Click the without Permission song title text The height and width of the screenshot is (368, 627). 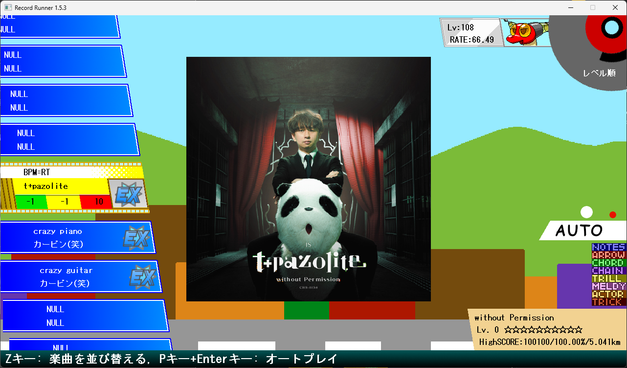click(x=514, y=318)
